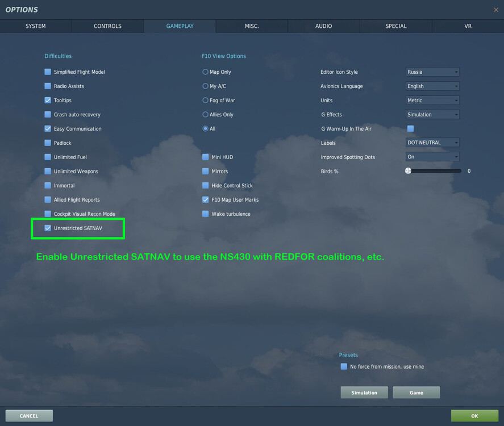The width and height of the screenshot is (504, 426).
Task: Open Avionics Language dropdown
Action: (x=432, y=86)
